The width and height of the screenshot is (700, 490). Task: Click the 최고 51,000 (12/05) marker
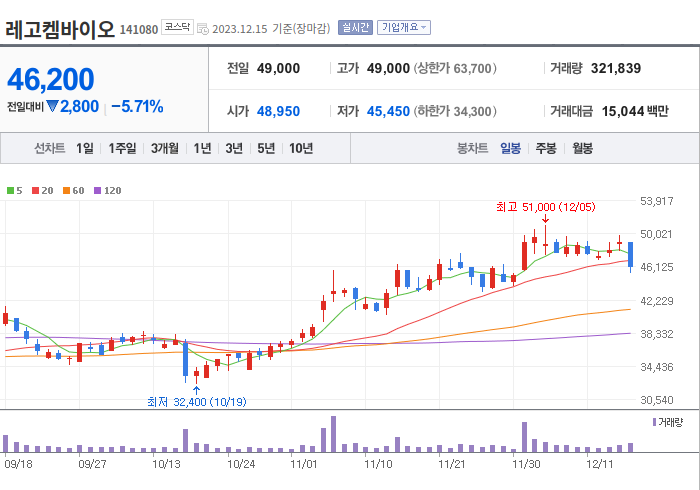546,207
